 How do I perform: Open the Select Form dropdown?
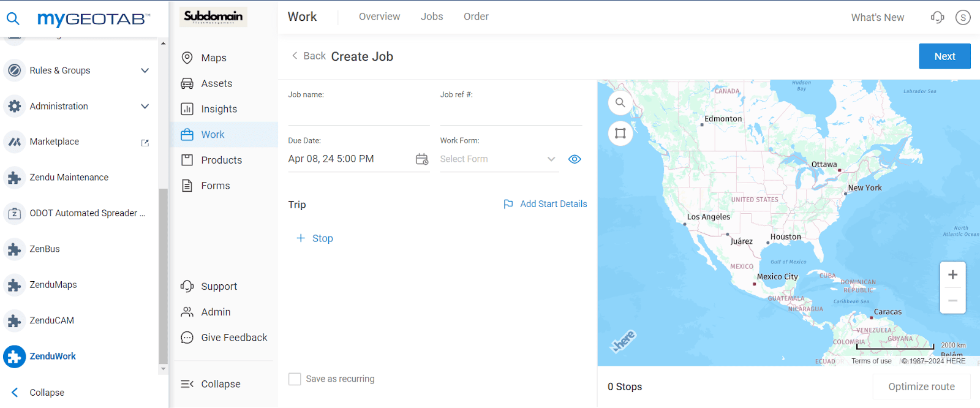pyautogui.click(x=499, y=159)
